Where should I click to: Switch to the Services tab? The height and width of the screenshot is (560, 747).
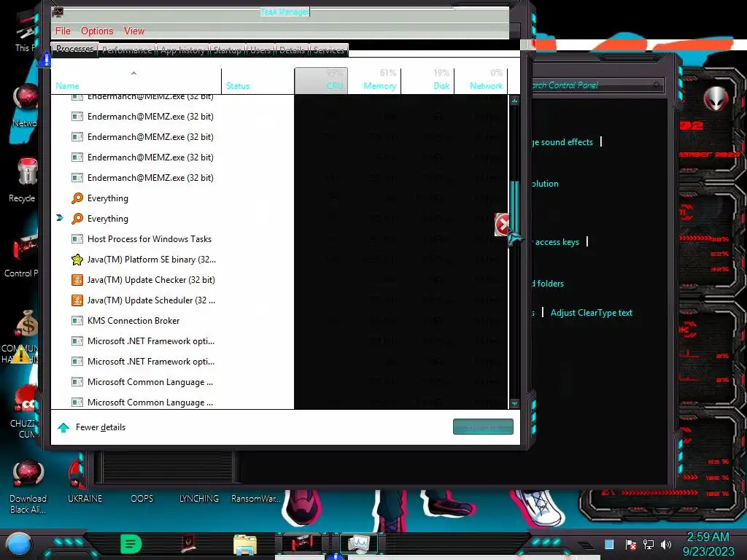[x=329, y=50]
